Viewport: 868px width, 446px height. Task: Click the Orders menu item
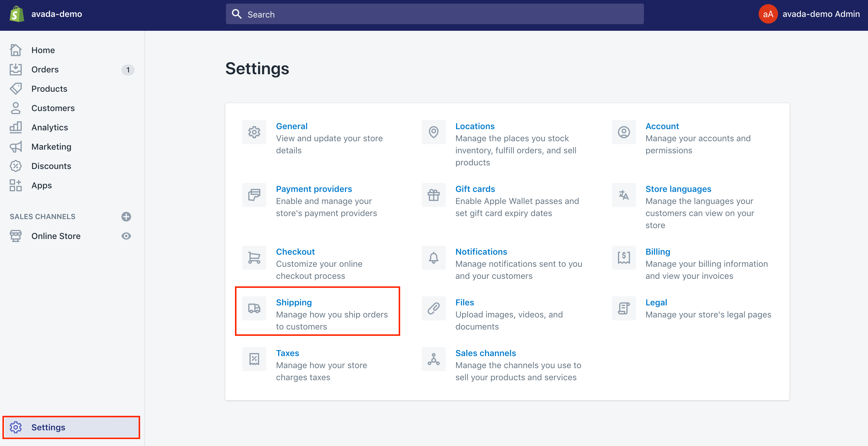point(45,69)
